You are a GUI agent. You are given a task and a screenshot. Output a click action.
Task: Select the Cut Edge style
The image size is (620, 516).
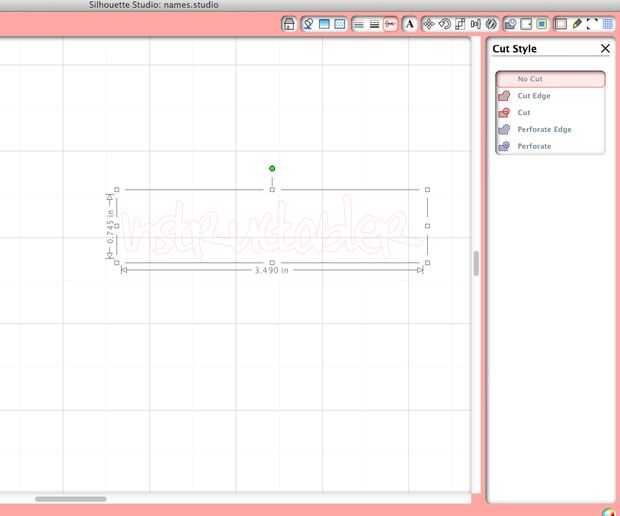[550, 96]
